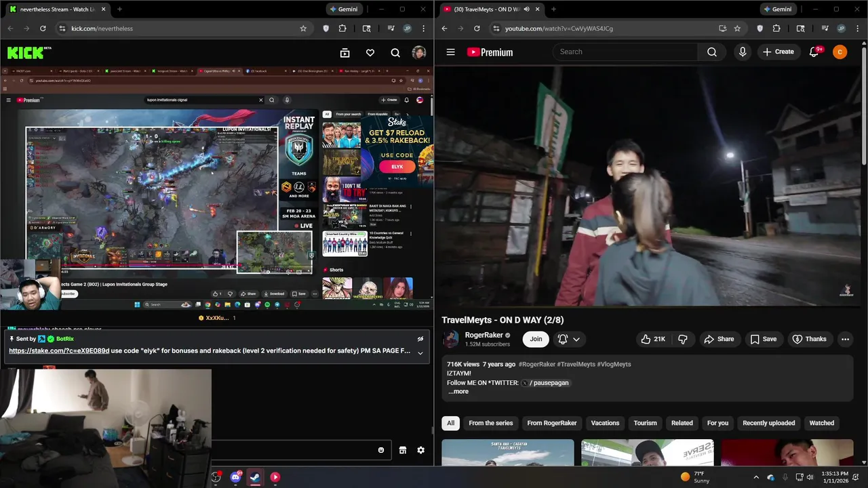The image size is (868, 488).
Task: Open Steam from the taskbar
Action: point(255,477)
